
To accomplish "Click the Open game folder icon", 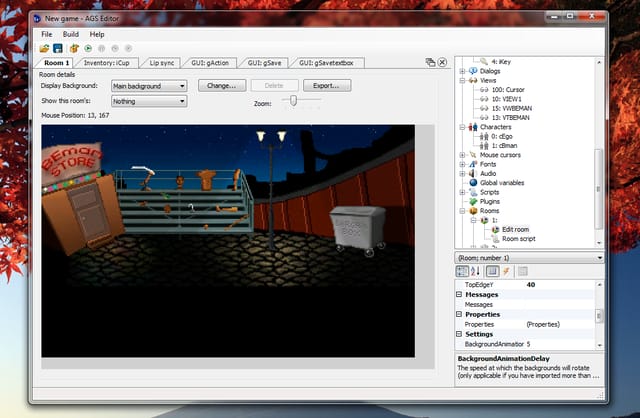I will [x=44, y=49].
